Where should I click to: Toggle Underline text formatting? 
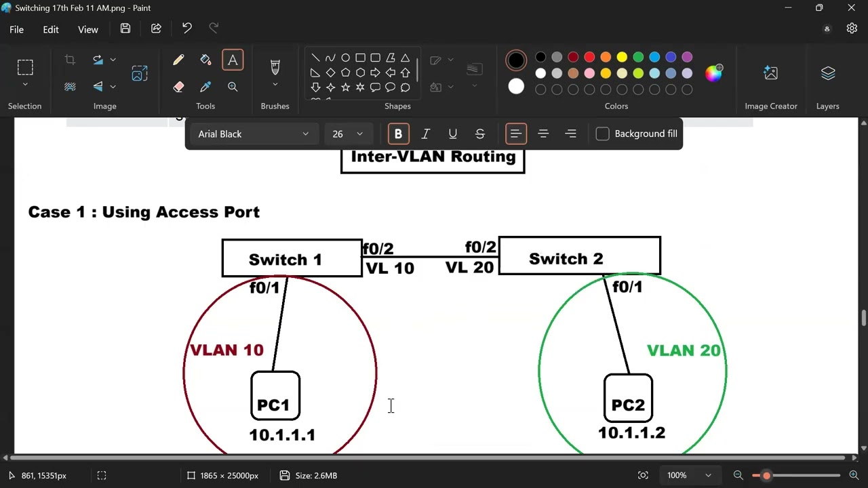(452, 134)
